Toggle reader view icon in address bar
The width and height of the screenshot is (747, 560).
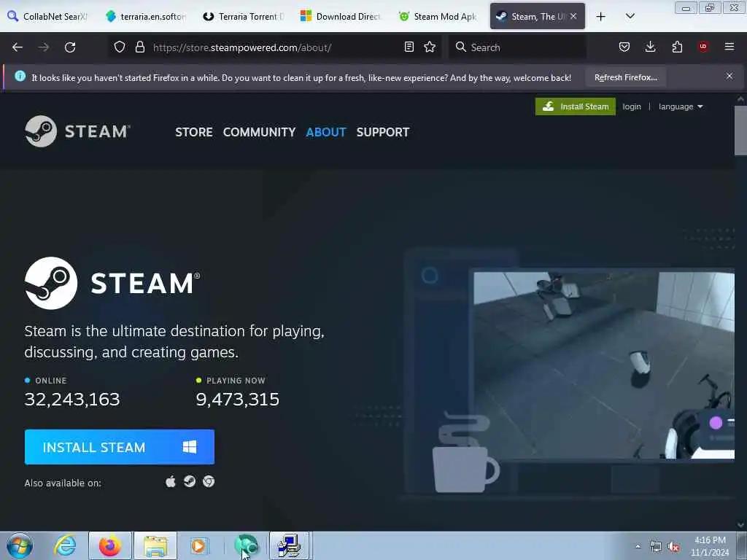[409, 47]
